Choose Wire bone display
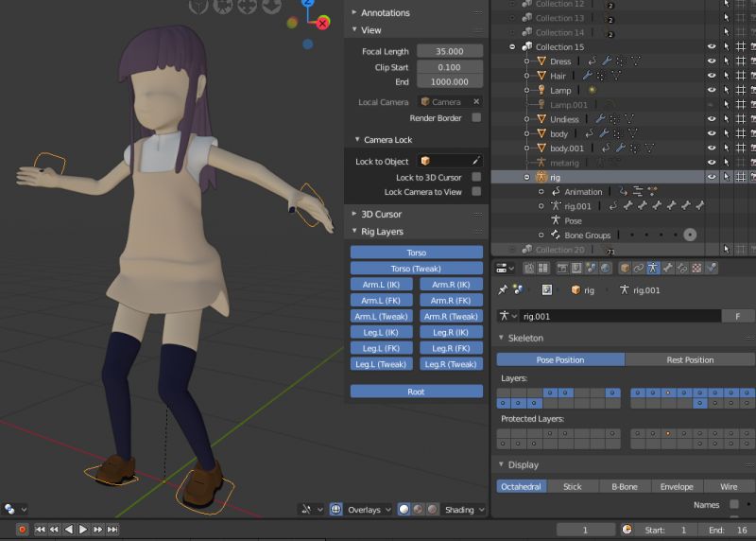Viewport: 756px width, 541px height. click(729, 486)
